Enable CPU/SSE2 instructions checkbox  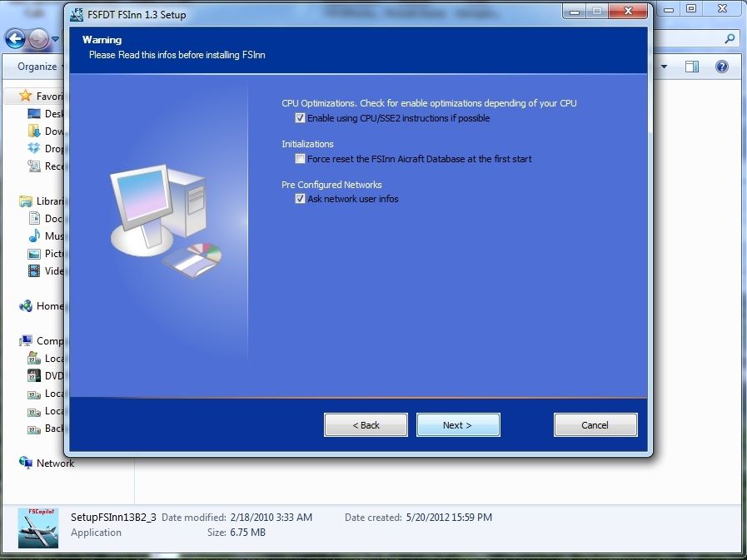pyautogui.click(x=300, y=117)
